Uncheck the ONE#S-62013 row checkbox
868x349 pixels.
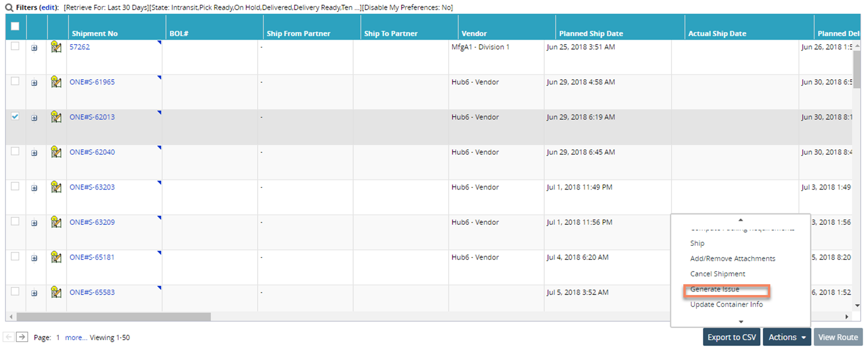pos(15,117)
